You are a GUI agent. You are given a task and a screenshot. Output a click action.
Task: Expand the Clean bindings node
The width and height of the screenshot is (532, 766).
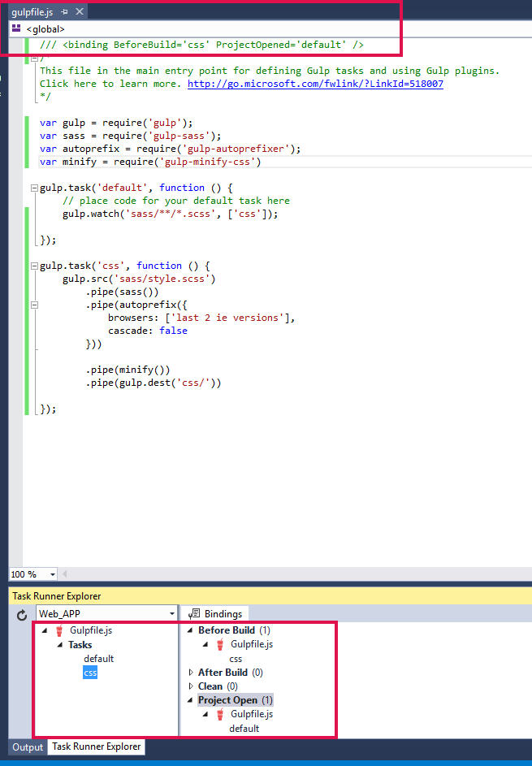pos(191,686)
